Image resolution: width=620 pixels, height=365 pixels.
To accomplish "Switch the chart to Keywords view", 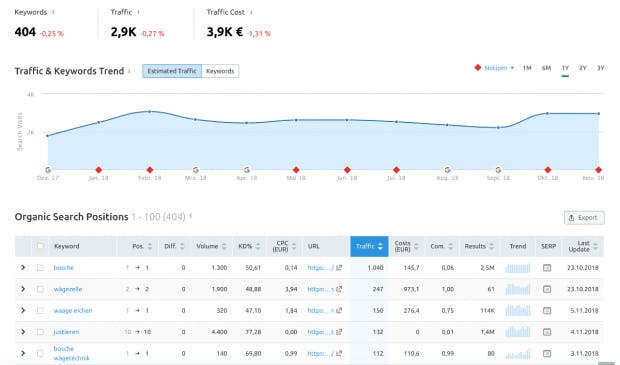I will click(220, 71).
